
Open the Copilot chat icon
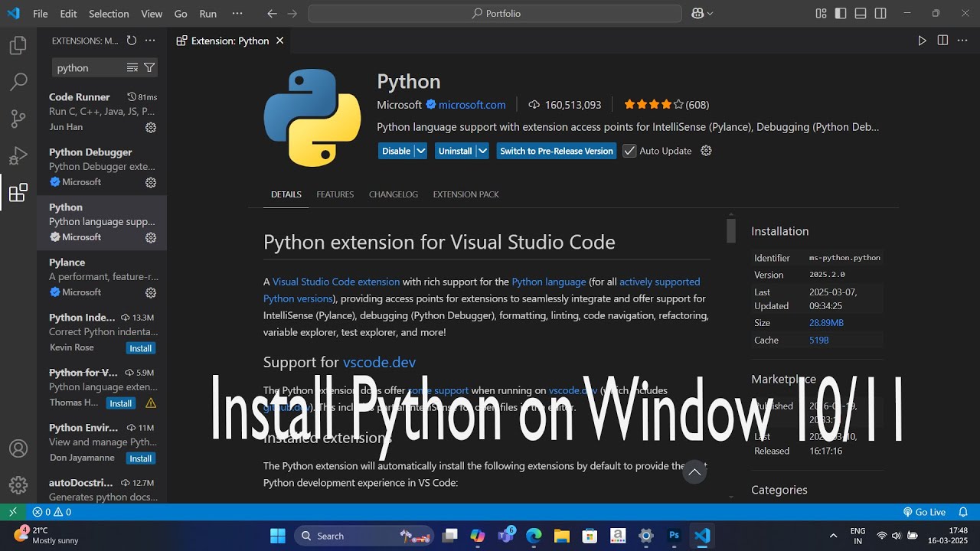[x=697, y=14]
